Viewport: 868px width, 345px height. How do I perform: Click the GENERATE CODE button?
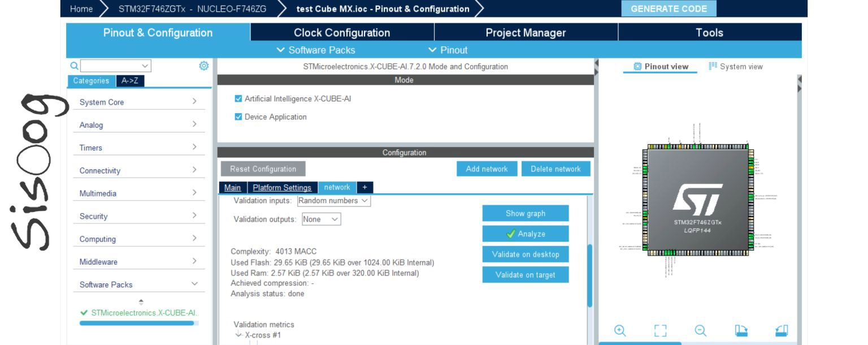[669, 9]
